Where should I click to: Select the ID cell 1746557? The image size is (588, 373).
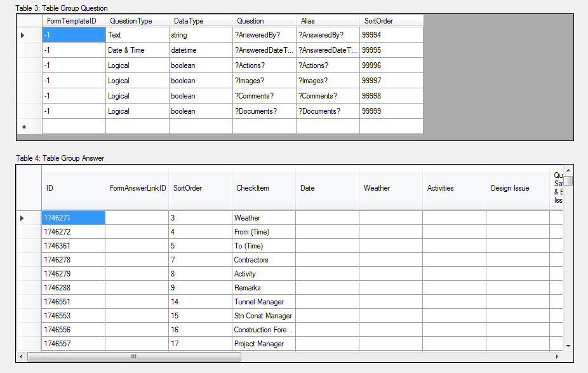pyautogui.click(x=73, y=344)
